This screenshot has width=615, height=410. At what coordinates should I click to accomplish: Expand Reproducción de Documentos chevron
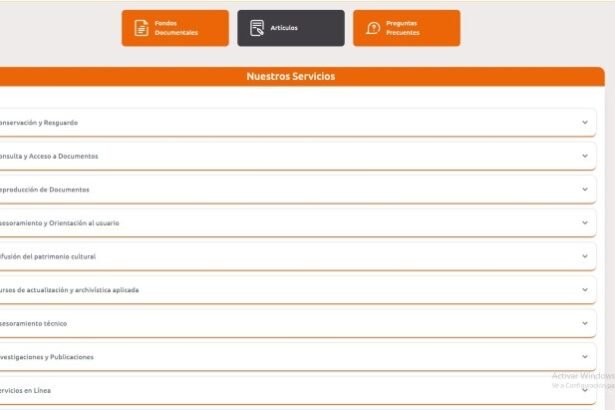point(585,190)
